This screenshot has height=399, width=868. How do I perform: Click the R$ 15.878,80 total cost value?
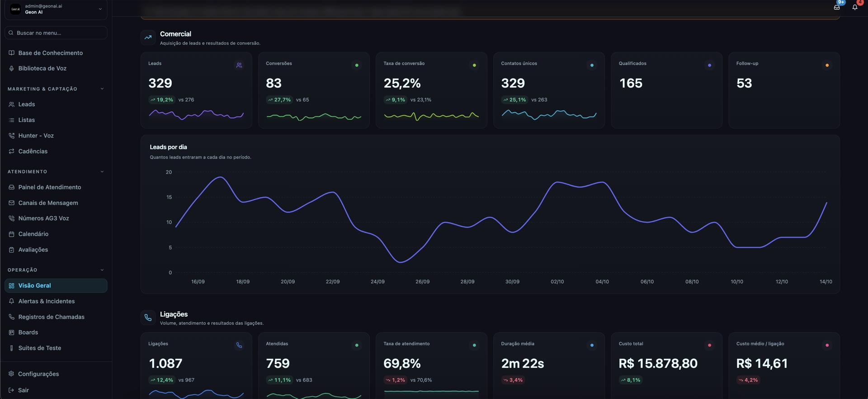(x=658, y=363)
